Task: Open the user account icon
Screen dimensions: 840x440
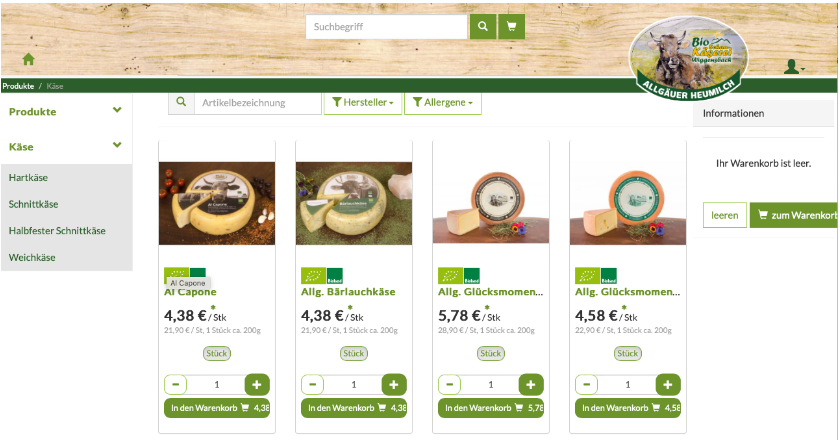Action: click(793, 66)
